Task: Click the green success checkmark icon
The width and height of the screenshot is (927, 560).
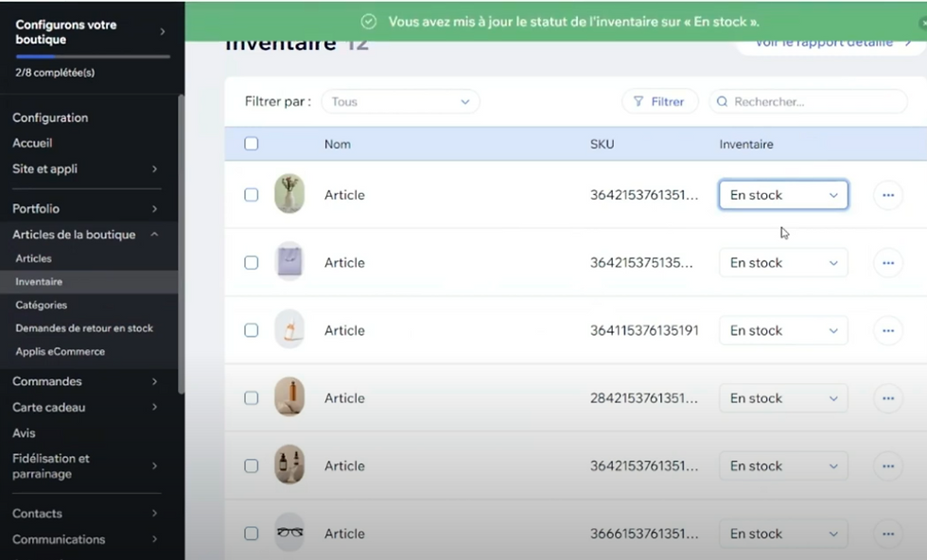Action: tap(368, 22)
